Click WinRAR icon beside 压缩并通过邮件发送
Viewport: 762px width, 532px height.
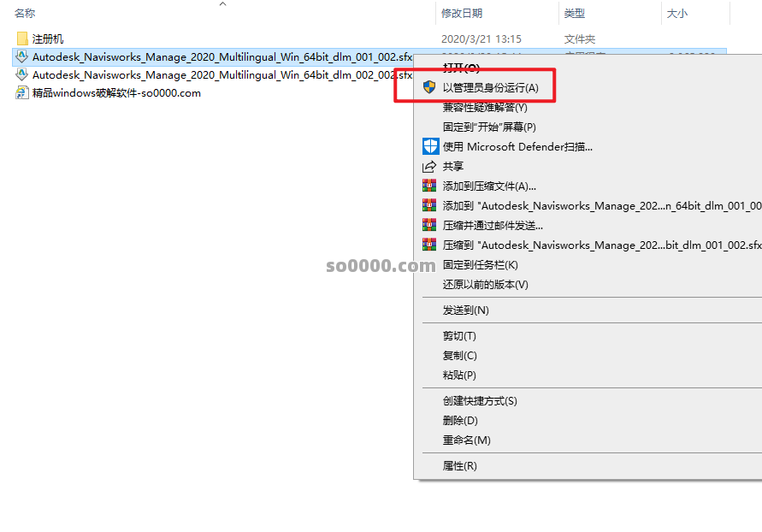click(429, 225)
